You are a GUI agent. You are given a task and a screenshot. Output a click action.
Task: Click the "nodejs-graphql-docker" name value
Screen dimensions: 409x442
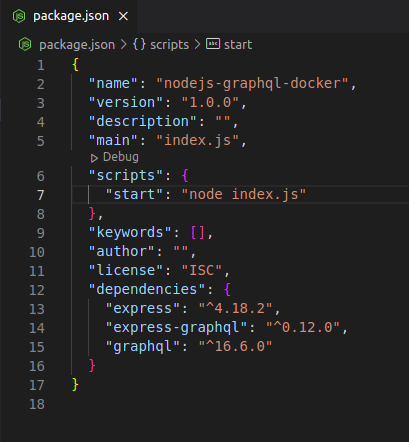point(252,83)
